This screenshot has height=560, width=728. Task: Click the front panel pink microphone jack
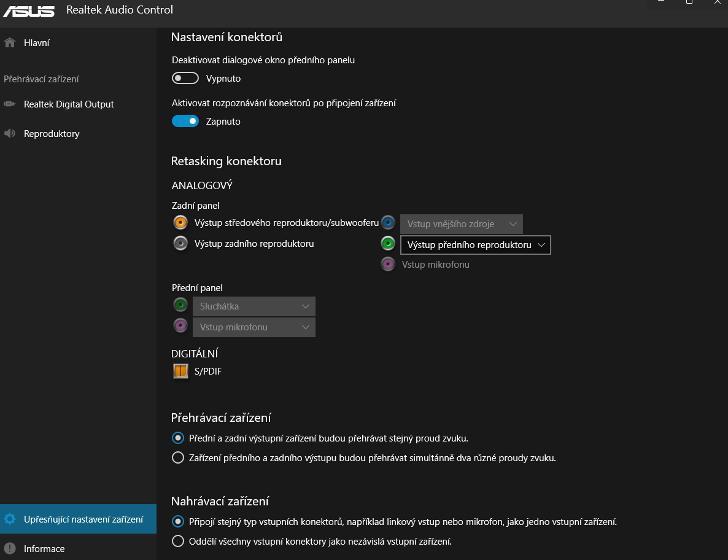click(x=180, y=325)
